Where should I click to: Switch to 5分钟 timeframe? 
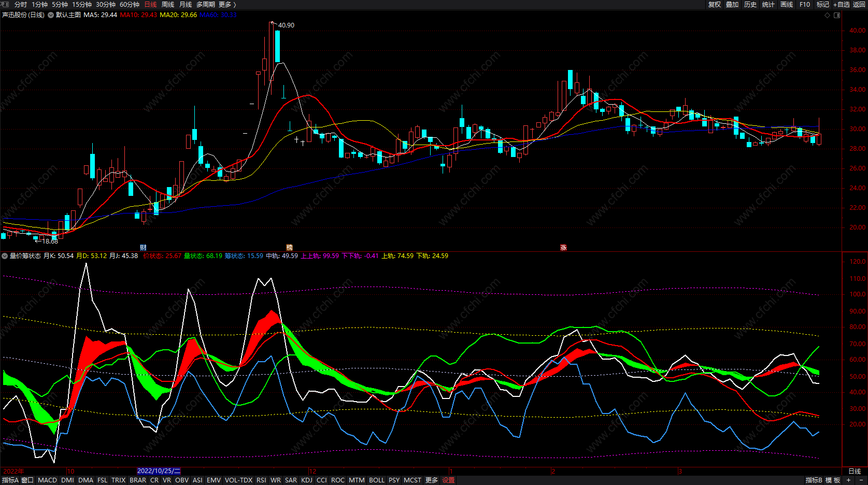click(60, 4)
